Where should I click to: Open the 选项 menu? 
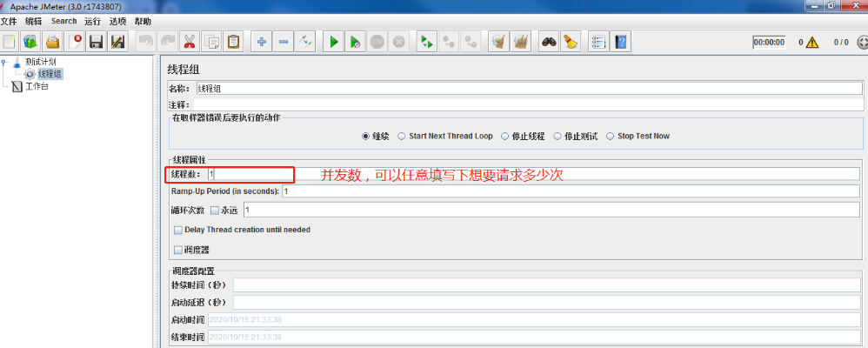click(118, 21)
